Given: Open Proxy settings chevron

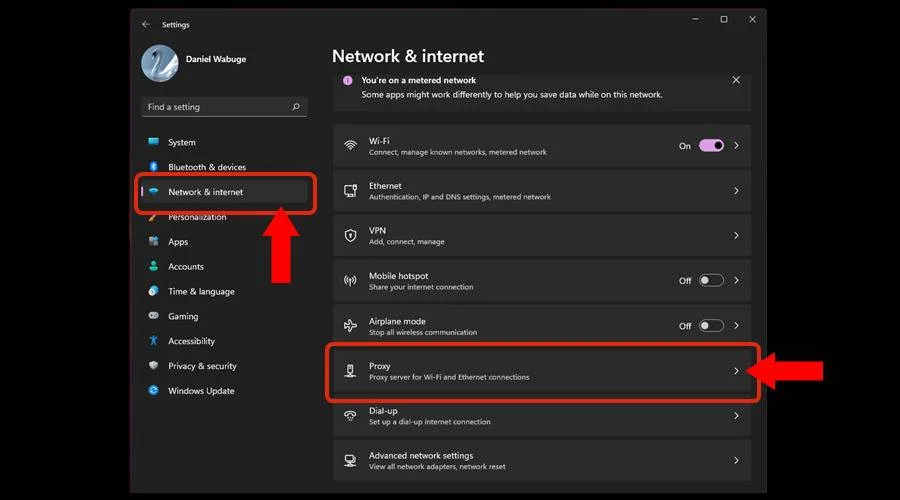Looking at the screenshot, I should [736, 371].
